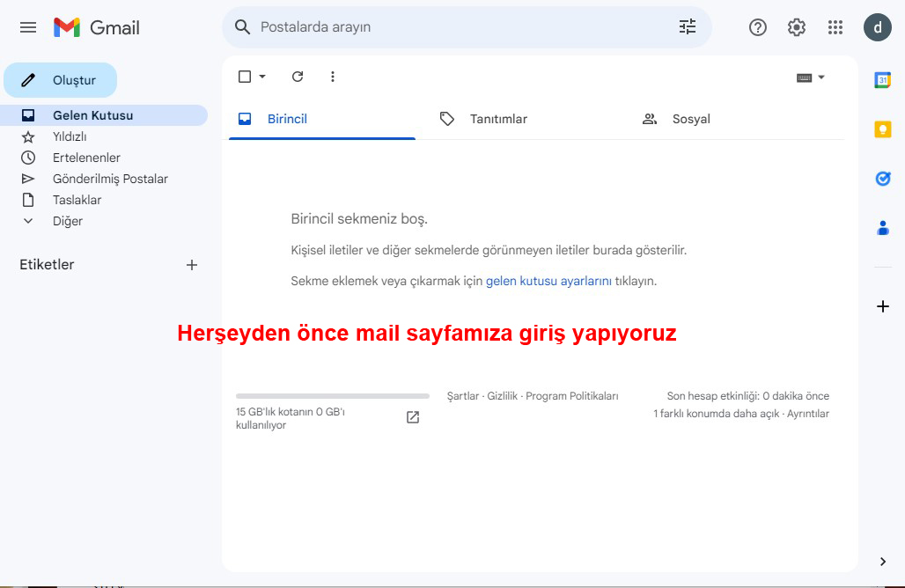Open the Help support icon
The image size is (905, 588).
tap(758, 27)
